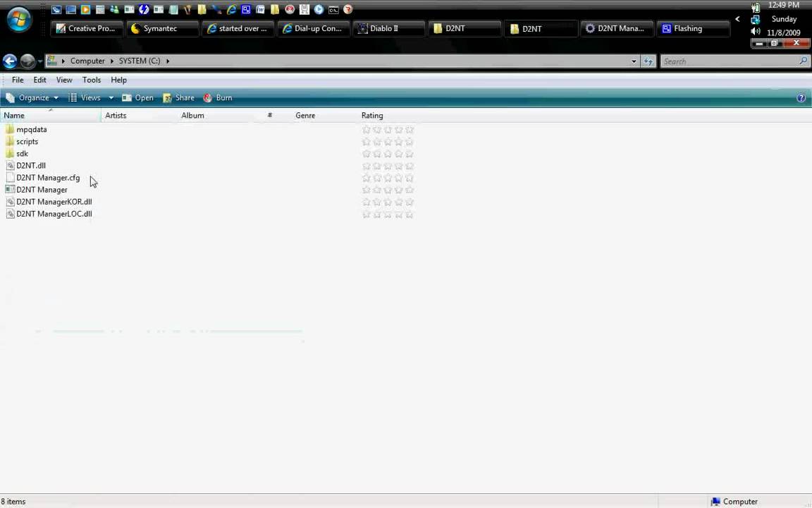Click the Windows Start orb
Viewport: 812px width, 508px height.
coord(19,20)
